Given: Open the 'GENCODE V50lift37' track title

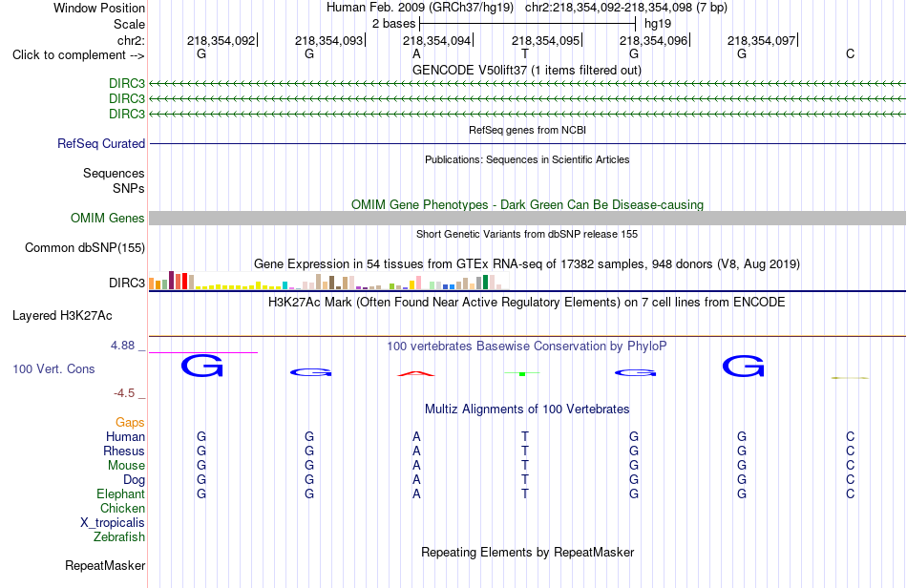Looking at the screenshot, I should click(x=526, y=70).
